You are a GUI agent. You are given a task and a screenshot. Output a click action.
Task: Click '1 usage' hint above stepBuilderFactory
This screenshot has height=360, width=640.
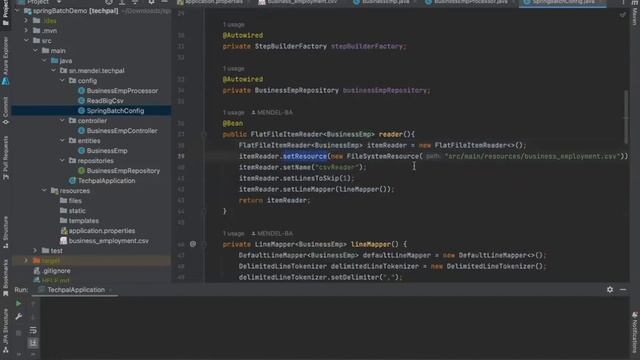pyautogui.click(x=233, y=24)
